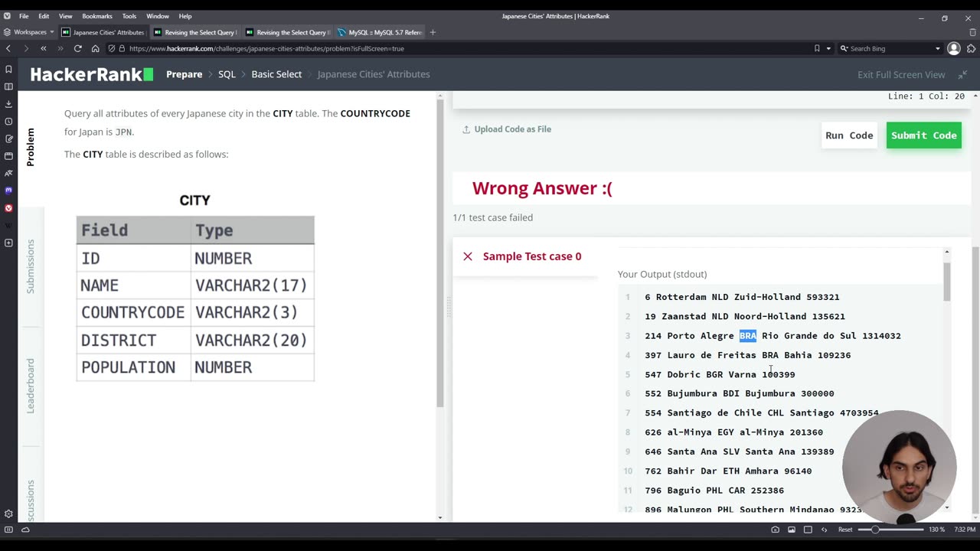This screenshot has width=980, height=551.
Task: Open the Edit menu
Action: [44, 15]
